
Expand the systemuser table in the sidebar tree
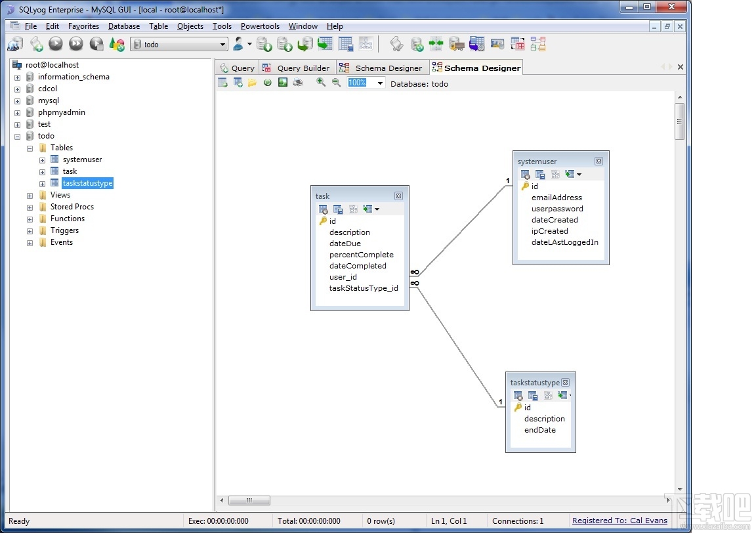tap(42, 159)
